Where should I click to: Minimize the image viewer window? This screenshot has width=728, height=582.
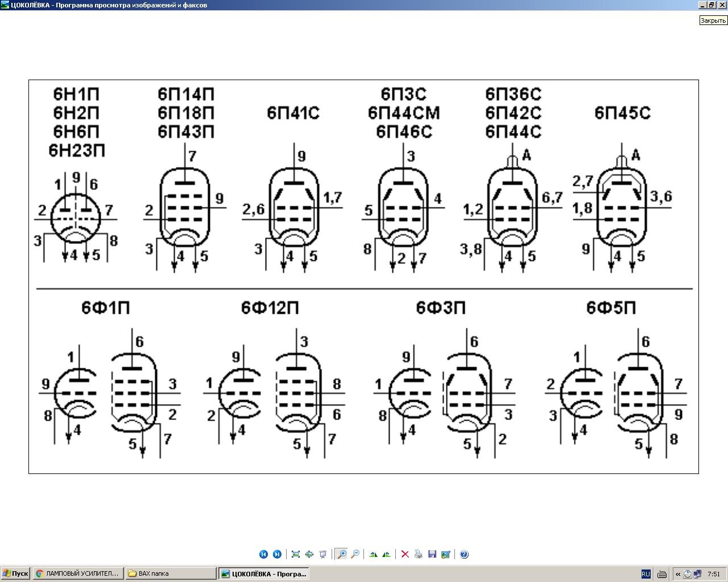pyautogui.click(x=702, y=5)
